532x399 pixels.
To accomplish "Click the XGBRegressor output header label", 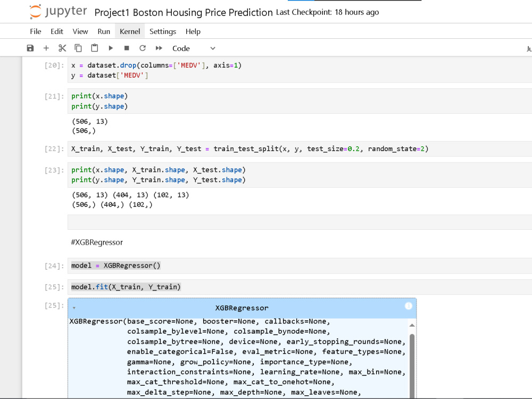I will coord(242,308).
